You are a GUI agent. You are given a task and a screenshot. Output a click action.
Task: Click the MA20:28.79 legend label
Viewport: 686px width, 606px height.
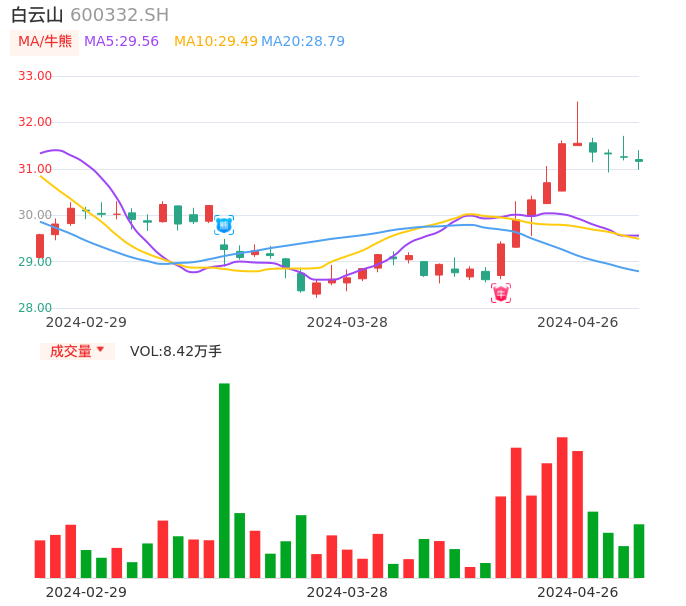[303, 42]
